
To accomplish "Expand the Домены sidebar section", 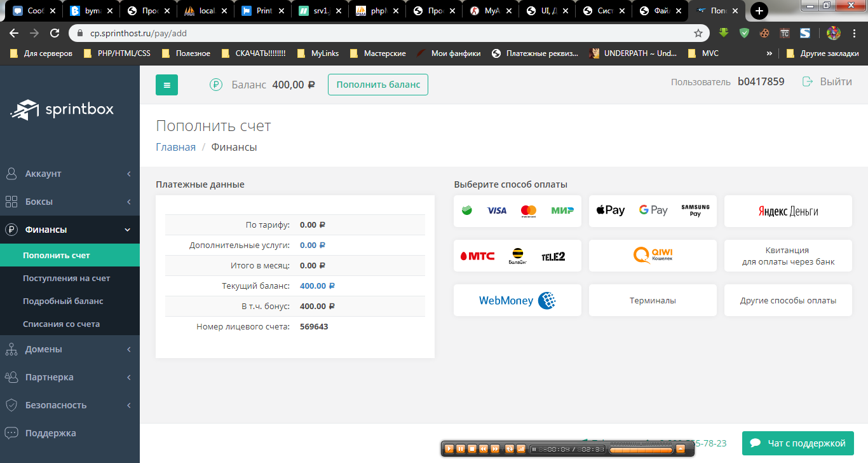I will [x=70, y=349].
